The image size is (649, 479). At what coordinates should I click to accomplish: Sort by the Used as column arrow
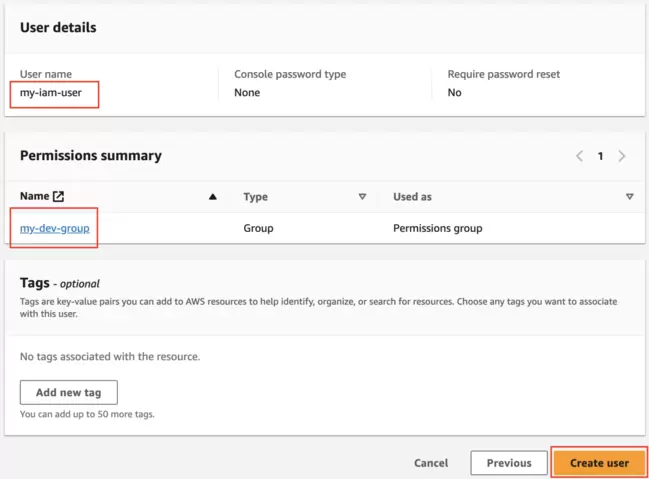click(x=630, y=197)
